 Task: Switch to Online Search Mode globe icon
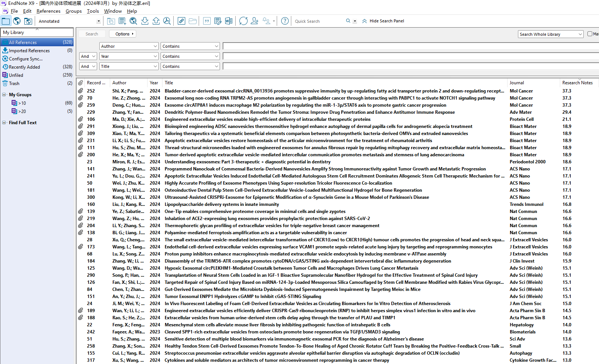[x=17, y=21]
